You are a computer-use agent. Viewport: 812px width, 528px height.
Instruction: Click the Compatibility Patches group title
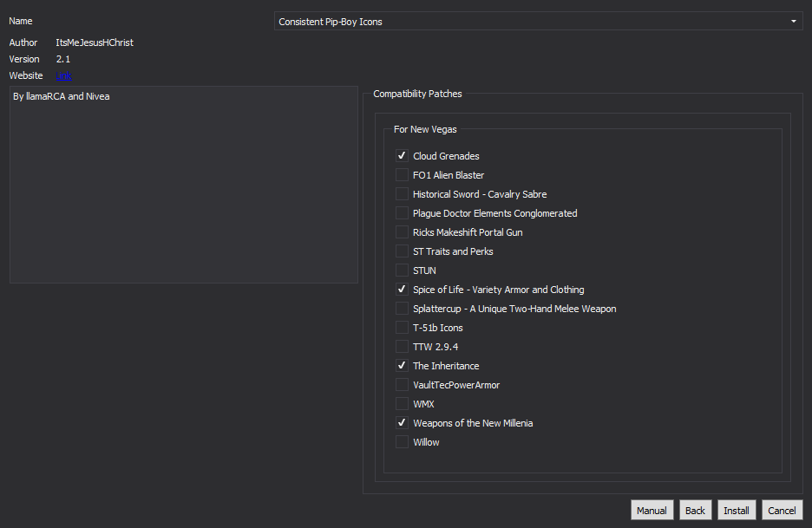coord(417,94)
